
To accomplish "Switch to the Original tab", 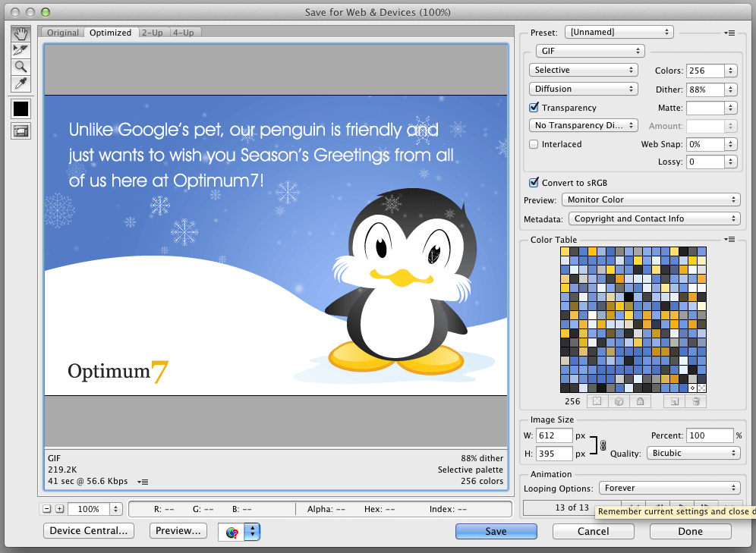I will tap(63, 33).
